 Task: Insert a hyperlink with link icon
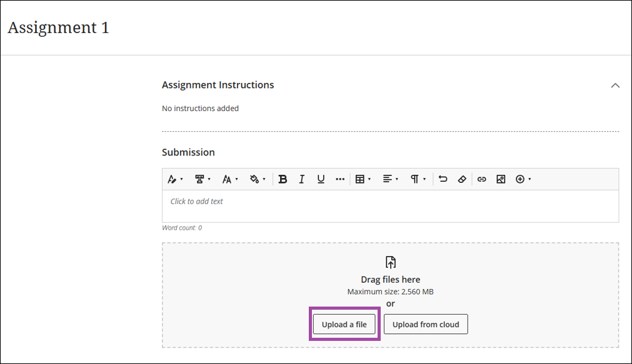(x=482, y=179)
